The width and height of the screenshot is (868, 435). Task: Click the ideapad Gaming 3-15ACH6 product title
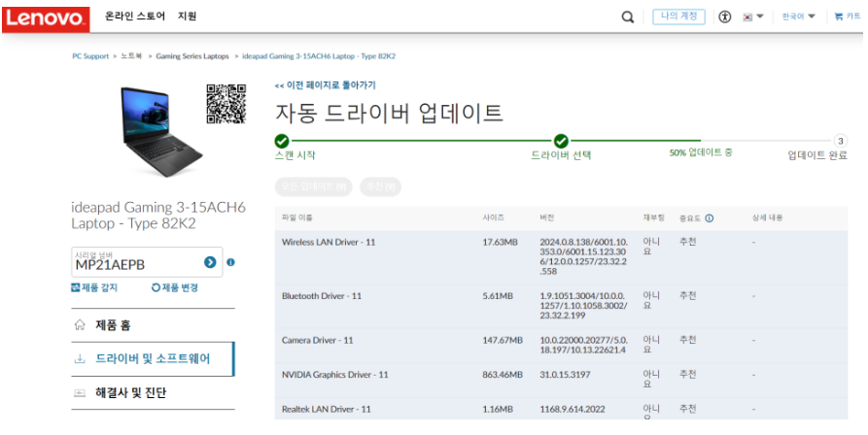pyautogui.click(x=157, y=215)
